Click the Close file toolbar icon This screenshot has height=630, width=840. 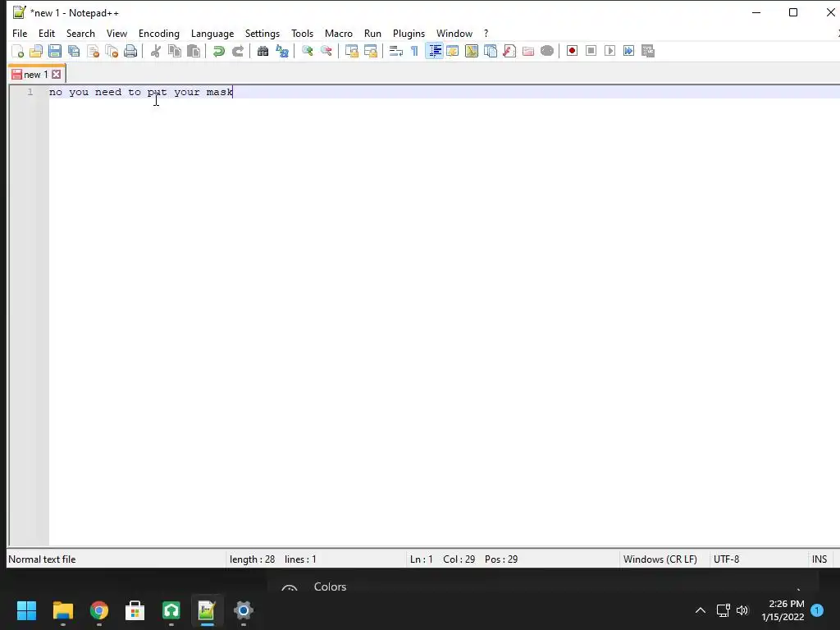click(x=94, y=51)
